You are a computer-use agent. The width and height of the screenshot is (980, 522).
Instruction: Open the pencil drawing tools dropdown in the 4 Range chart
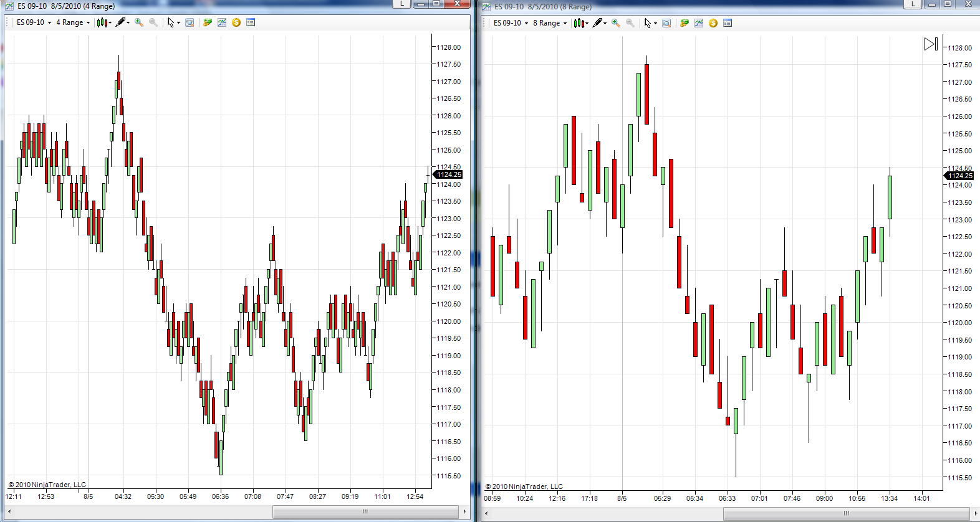pos(122,22)
